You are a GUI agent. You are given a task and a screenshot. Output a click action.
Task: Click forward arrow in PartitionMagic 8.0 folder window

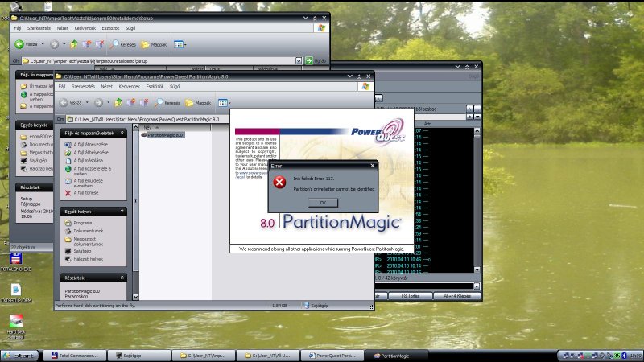click(x=98, y=103)
